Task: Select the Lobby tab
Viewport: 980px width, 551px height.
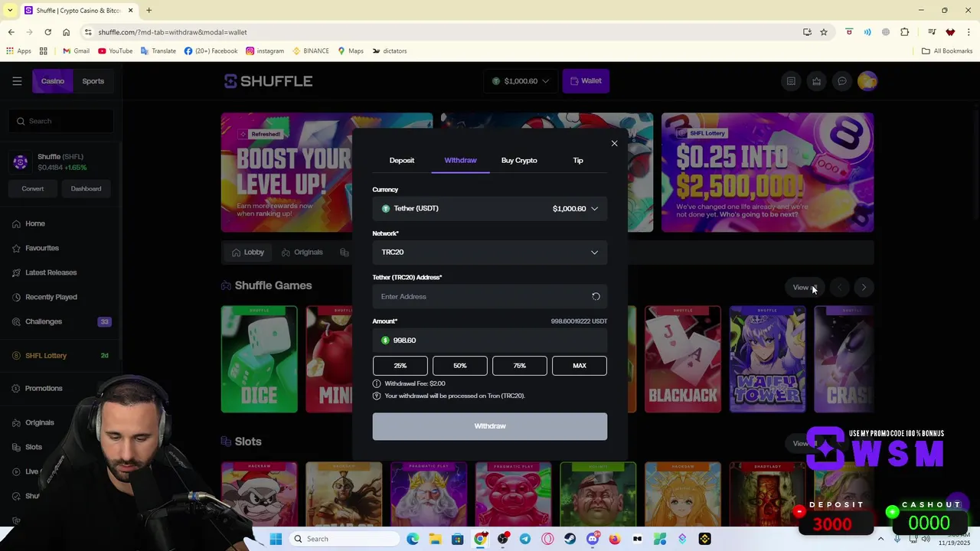Action: (248, 252)
